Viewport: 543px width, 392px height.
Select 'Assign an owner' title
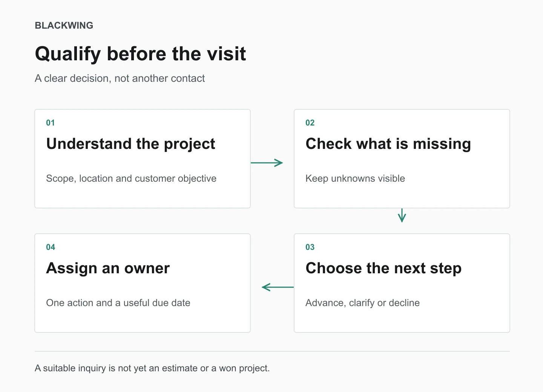pos(108,269)
